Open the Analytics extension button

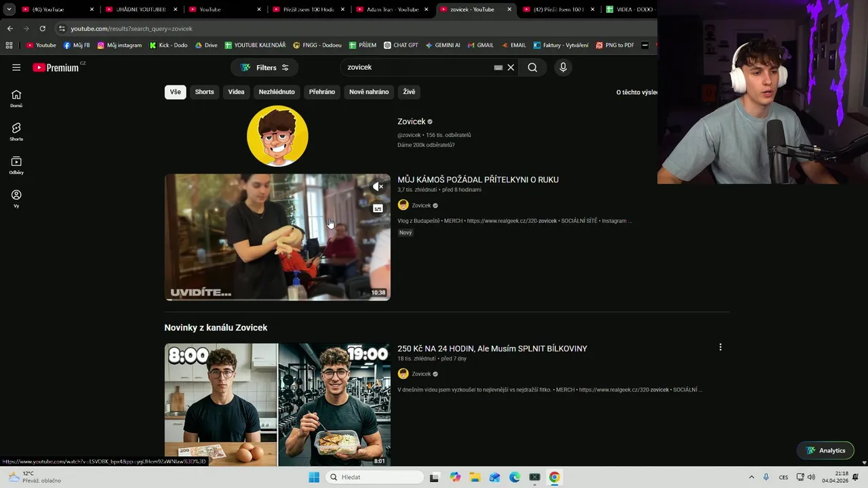pyautogui.click(x=825, y=450)
